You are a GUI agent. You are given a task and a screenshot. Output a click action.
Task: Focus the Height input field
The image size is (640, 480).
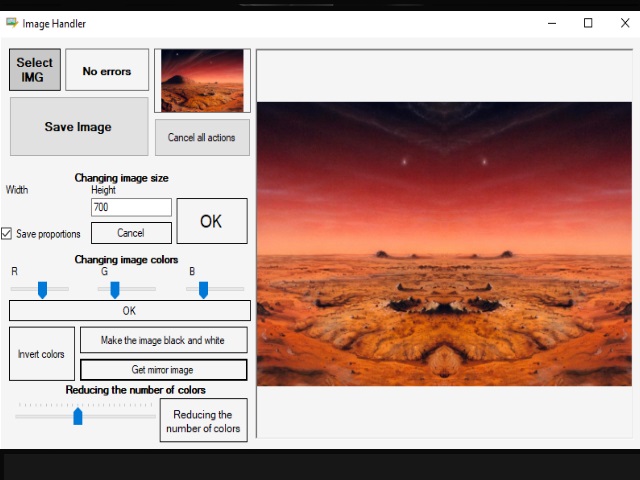(131, 207)
